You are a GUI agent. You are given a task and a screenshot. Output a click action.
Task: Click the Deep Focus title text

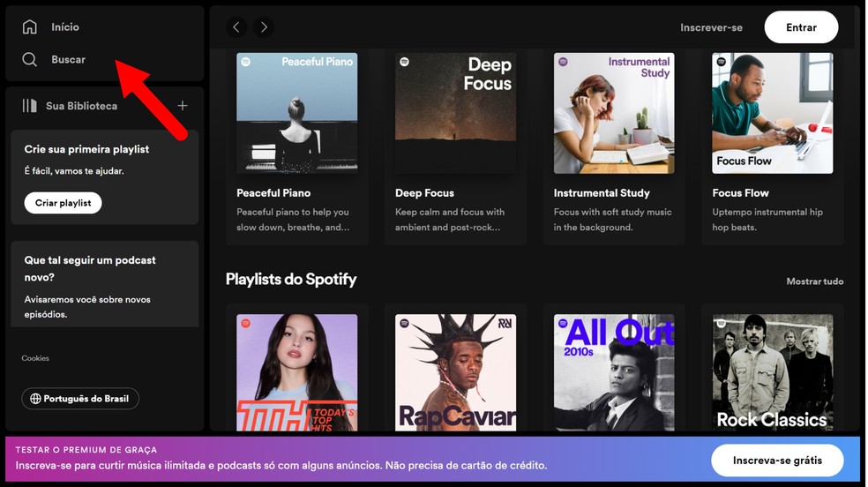[424, 192]
